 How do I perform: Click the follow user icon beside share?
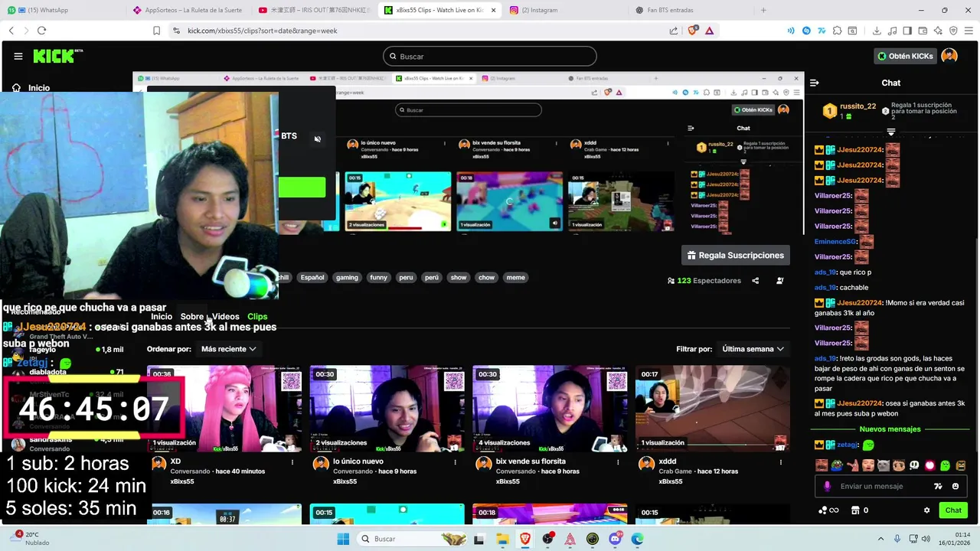[779, 280]
